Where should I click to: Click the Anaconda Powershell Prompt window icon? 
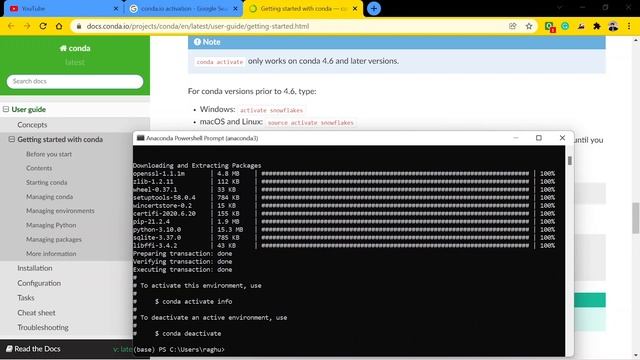(140, 138)
